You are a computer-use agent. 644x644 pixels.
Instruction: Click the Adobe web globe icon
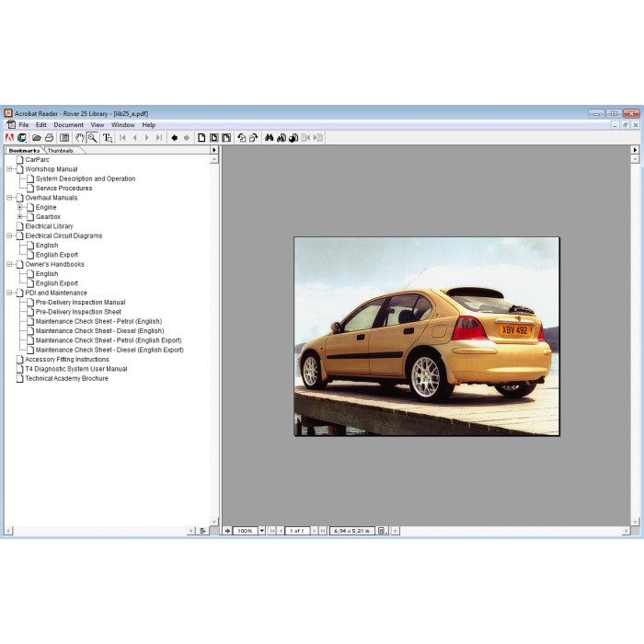tap(21, 138)
